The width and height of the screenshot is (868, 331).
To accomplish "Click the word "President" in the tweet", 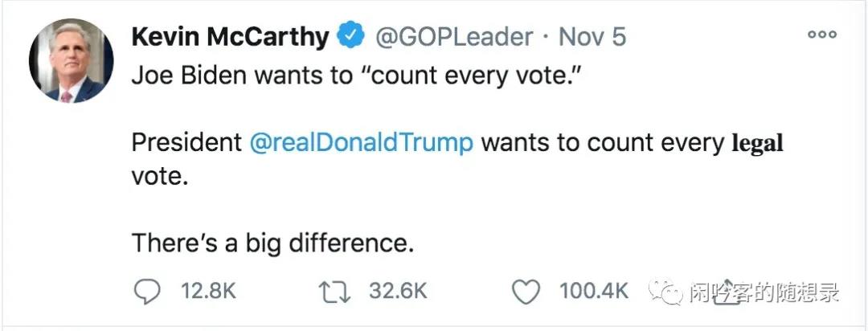I will click(x=186, y=144).
